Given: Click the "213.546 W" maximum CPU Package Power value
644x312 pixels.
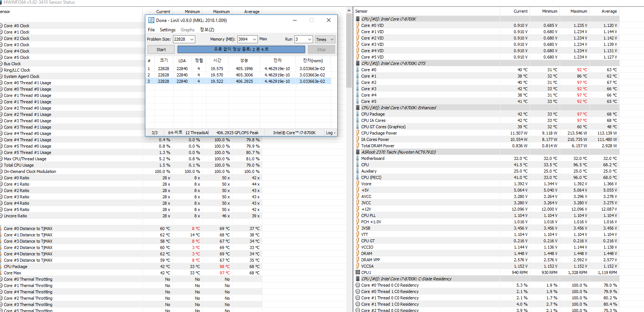Looking at the screenshot, I should [577, 133].
